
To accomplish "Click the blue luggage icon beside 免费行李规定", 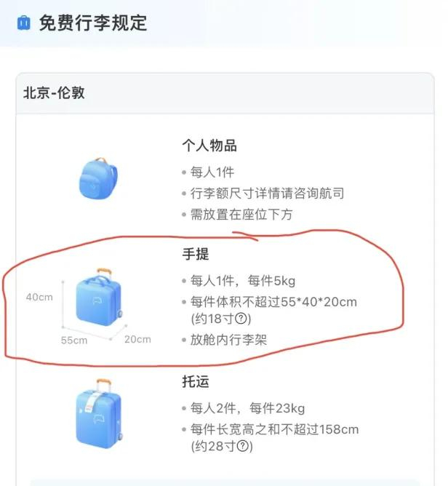I will (x=24, y=23).
